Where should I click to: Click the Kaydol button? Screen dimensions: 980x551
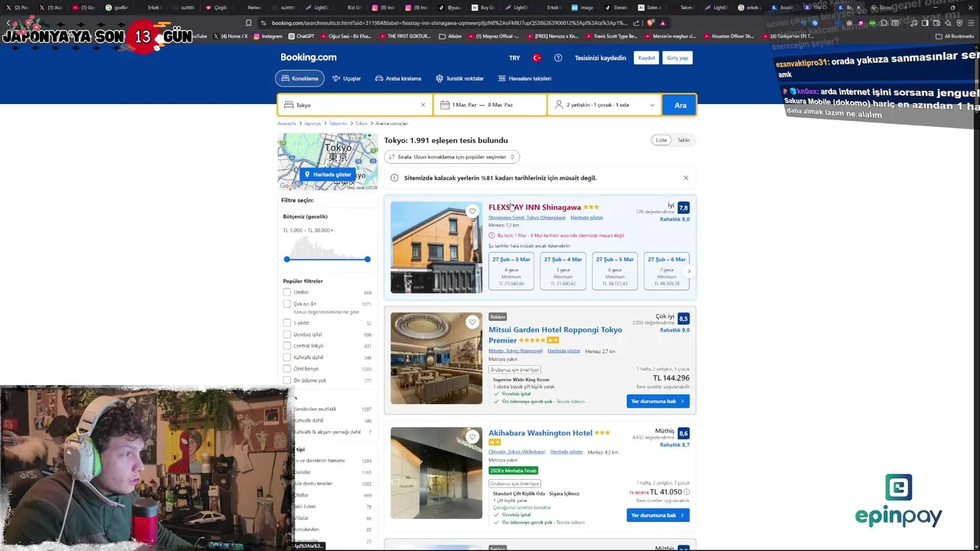[647, 58]
